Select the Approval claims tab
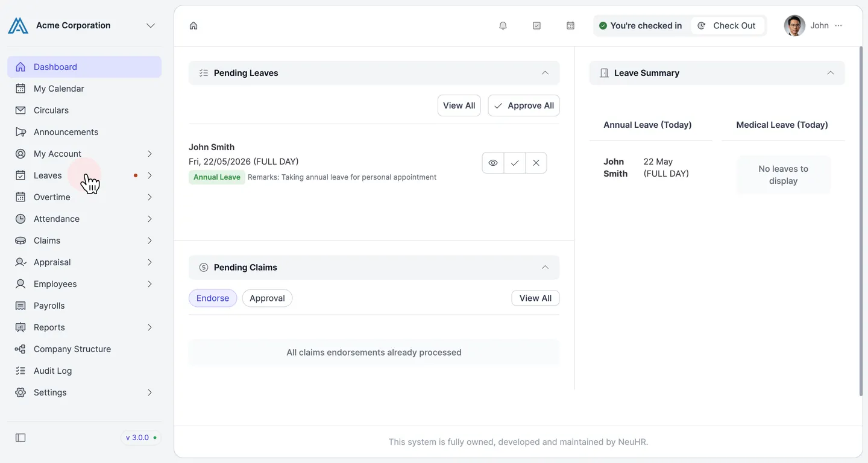 [267, 298]
